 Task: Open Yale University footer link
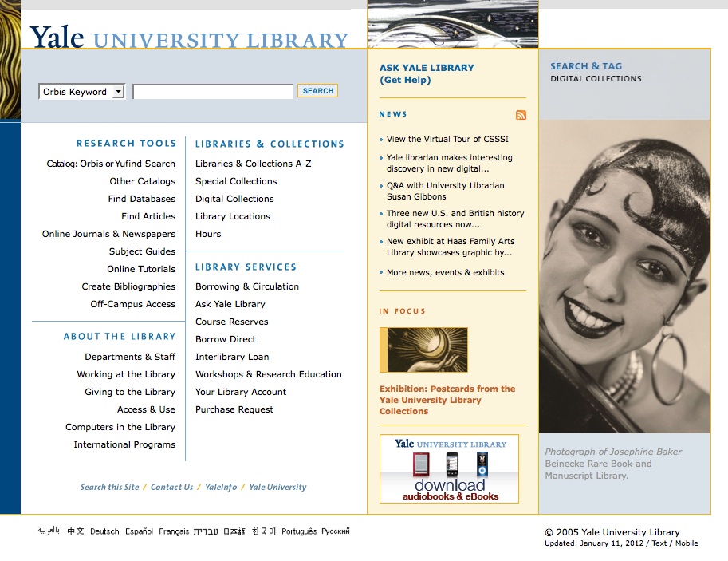click(x=277, y=487)
